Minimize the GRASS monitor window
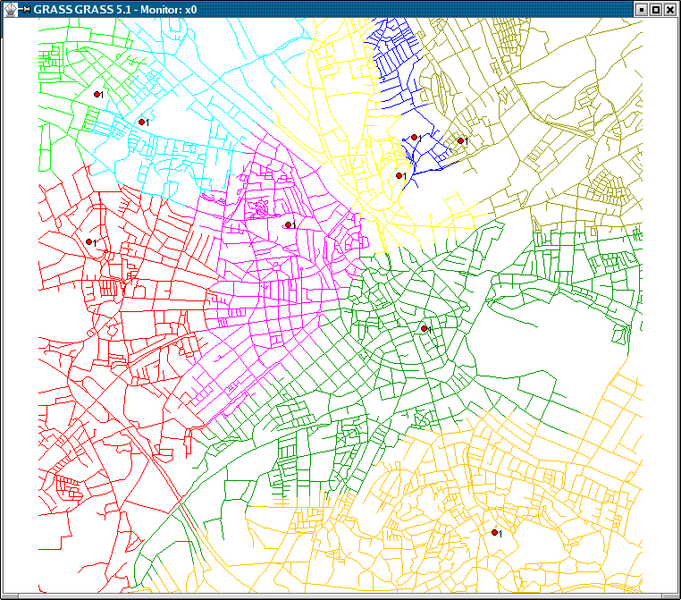Screen dimensions: 681x600 click(x=641, y=9)
